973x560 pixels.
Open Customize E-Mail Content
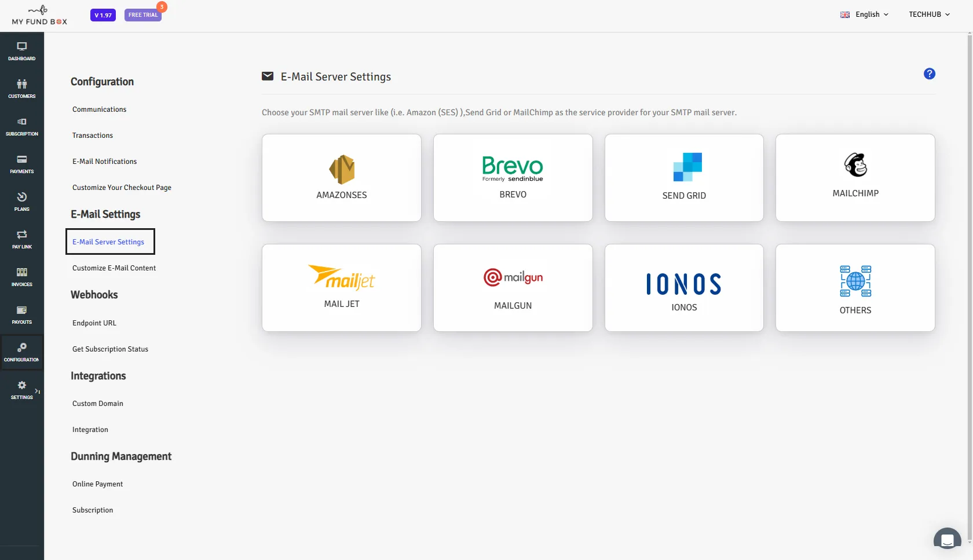point(114,268)
